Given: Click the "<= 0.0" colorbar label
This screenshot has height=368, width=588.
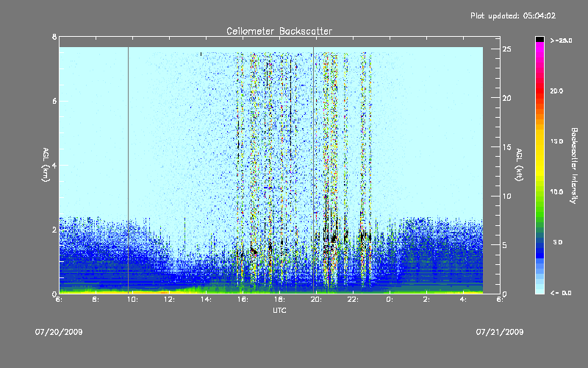Looking at the screenshot, I should [x=561, y=293].
